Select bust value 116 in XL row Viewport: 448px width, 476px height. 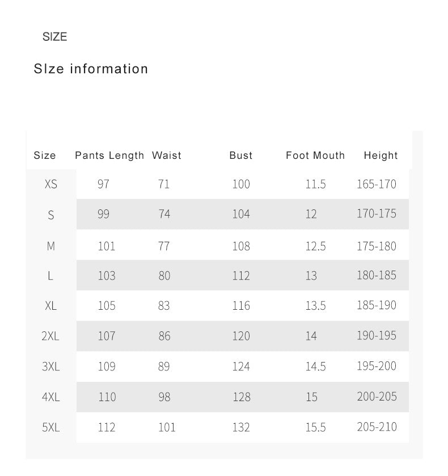(241, 306)
